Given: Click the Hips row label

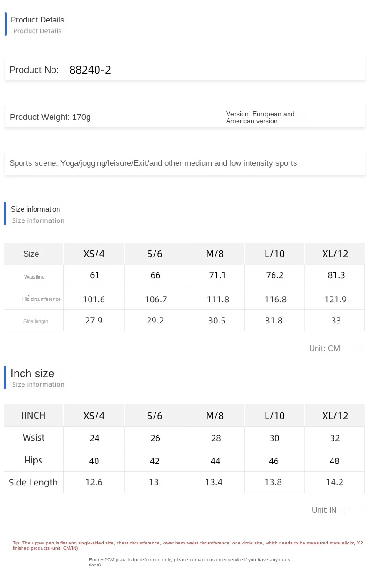Looking at the screenshot, I should 33,460.
